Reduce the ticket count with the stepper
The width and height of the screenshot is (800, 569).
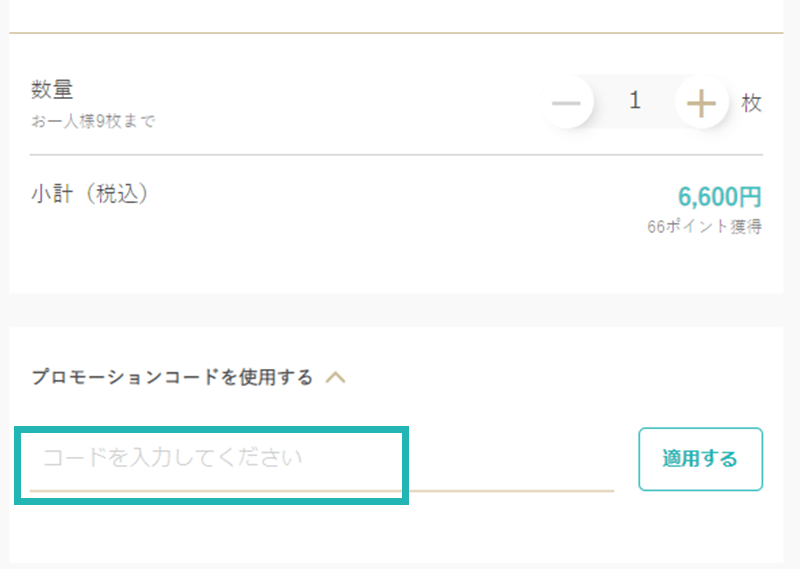[566, 102]
